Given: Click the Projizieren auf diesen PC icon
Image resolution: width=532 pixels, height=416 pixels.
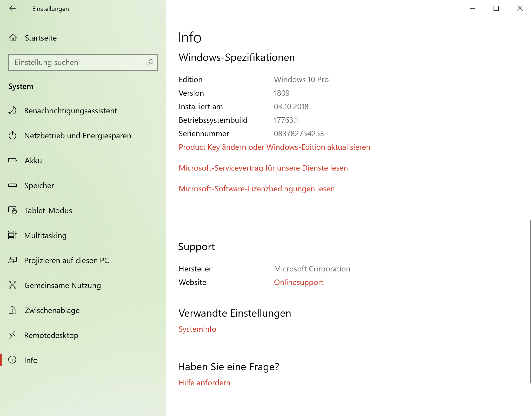Looking at the screenshot, I should click(x=12, y=260).
